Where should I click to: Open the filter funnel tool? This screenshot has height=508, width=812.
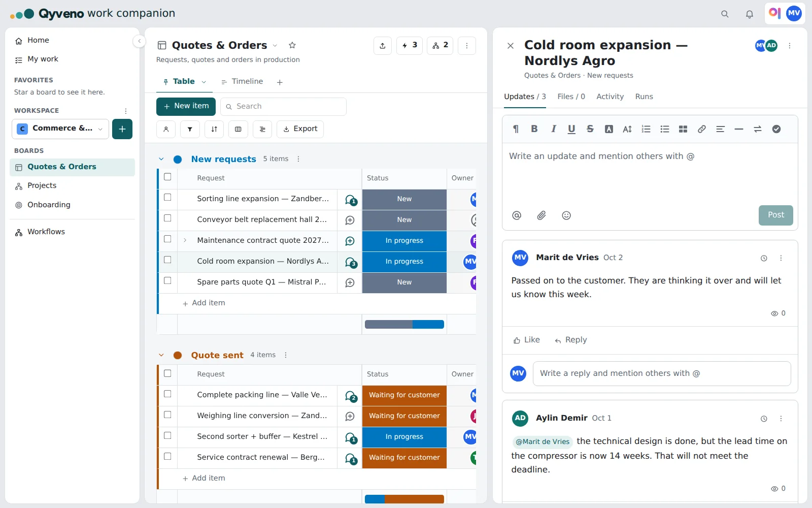pyautogui.click(x=190, y=129)
